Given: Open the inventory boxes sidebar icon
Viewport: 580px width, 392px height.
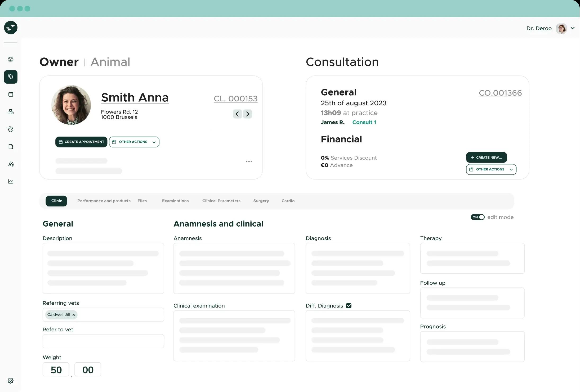Looking at the screenshot, I should [x=11, y=112].
